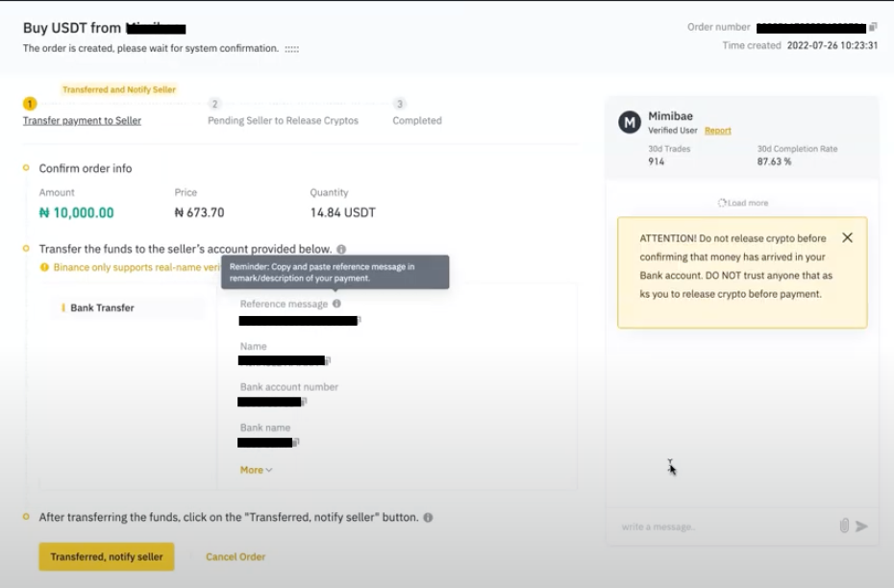Send the chat message with arrow icon
Viewport: 894px width, 588px height.
pyautogui.click(x=861, y=526)
